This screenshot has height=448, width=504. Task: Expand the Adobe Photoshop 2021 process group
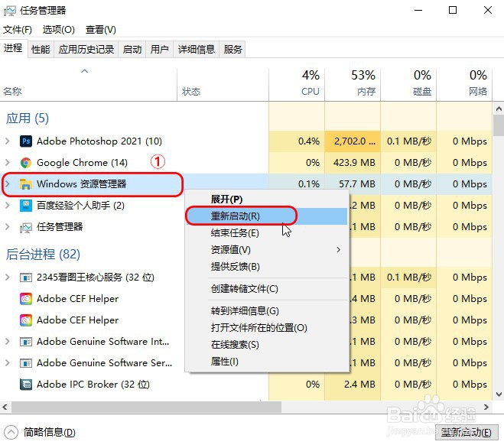[8, 141]
